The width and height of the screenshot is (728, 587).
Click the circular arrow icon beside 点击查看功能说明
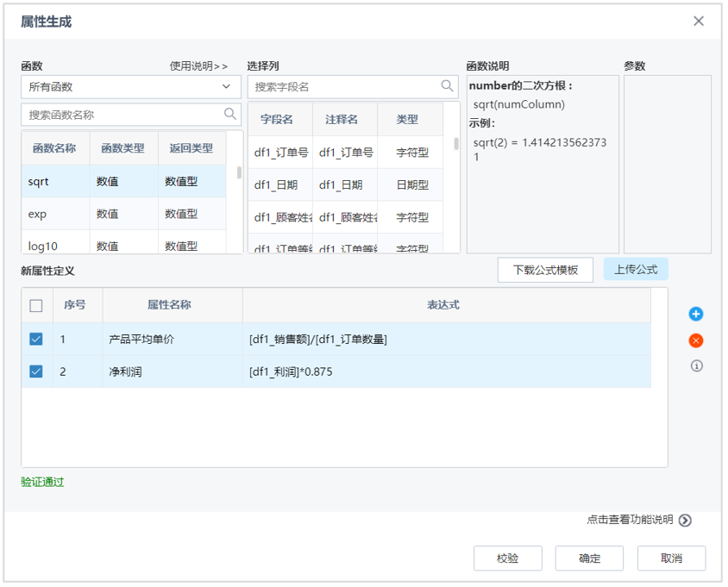(x=684, y=521)
